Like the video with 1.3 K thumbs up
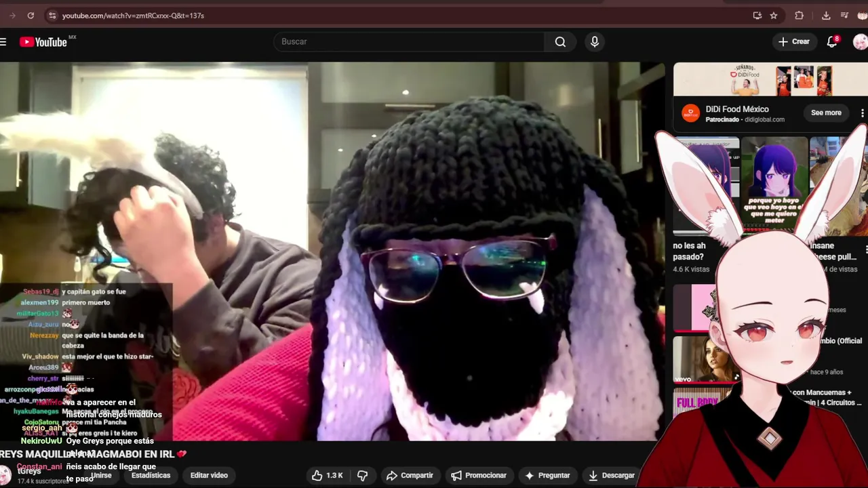This screenshot has height=488, width=868. point(328,475)
